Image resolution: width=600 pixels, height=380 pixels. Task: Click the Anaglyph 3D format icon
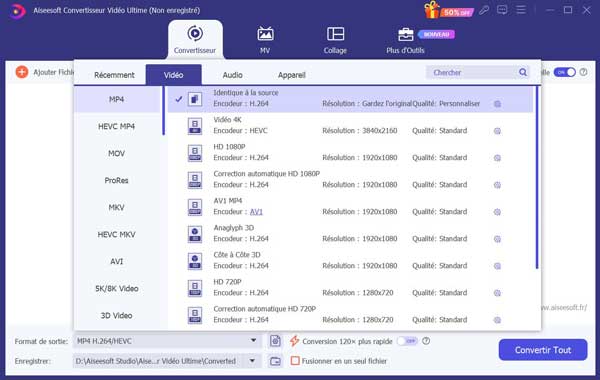click(x=195, y=234)
